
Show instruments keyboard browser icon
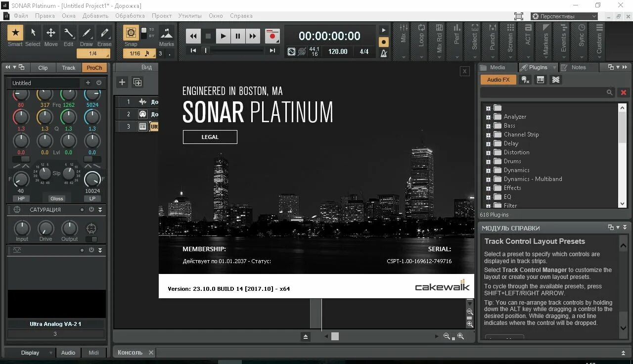pos(541,80)
